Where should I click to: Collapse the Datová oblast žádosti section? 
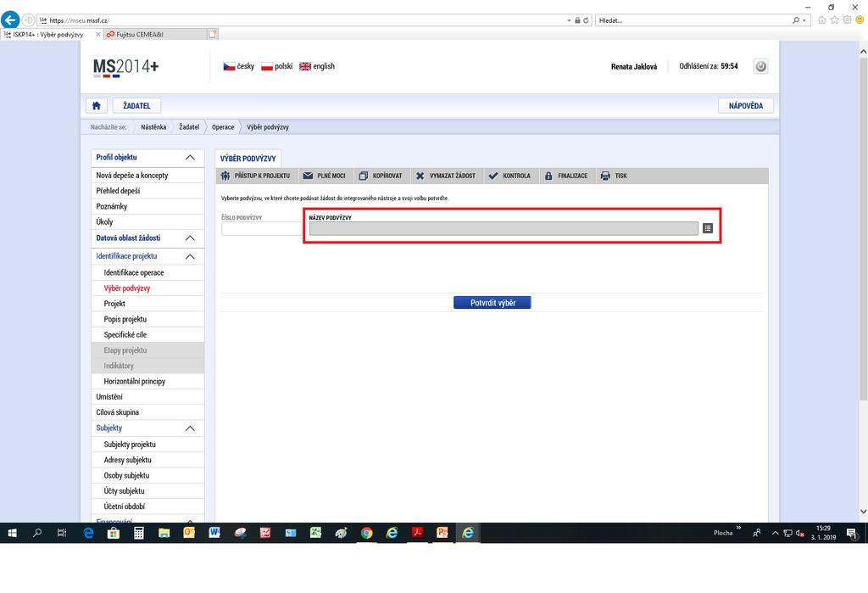190,238
